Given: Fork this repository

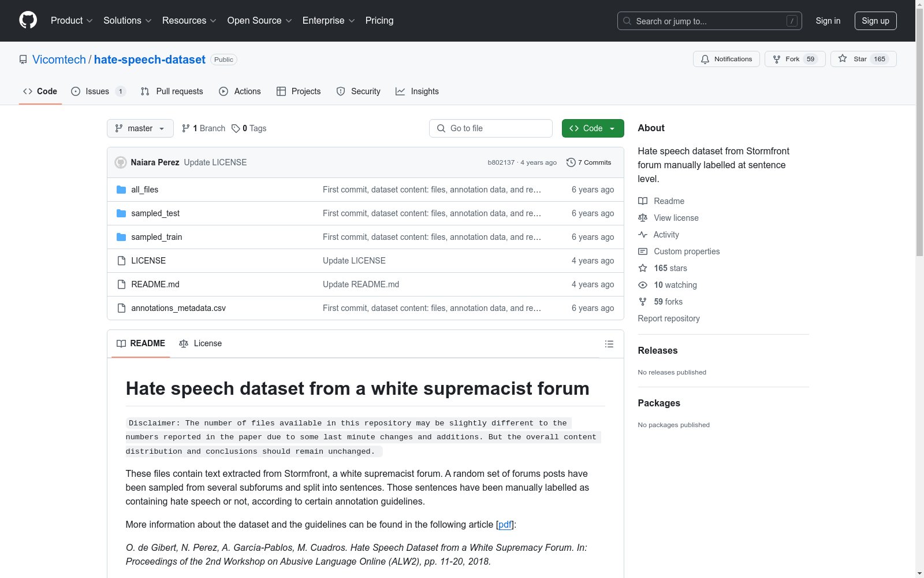Looking at the screenshot, I should pos(795,59).
